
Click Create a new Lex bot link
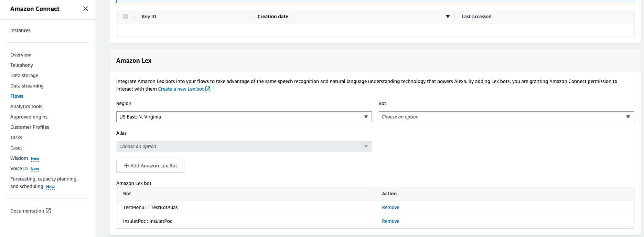click(181, 89)
